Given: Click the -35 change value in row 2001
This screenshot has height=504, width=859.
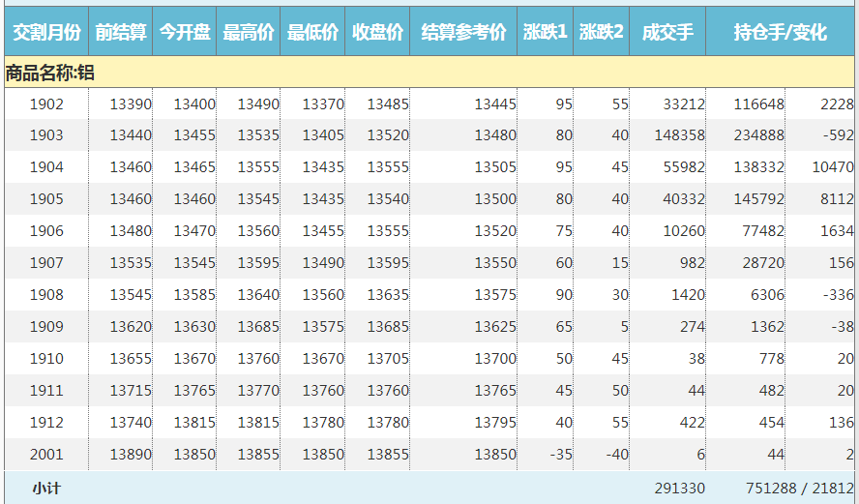Looking at the screenshot, I should (560, 455).
